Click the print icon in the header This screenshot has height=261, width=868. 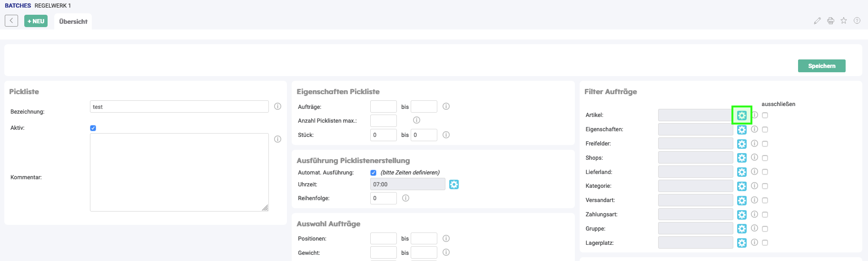coord(830,21)
